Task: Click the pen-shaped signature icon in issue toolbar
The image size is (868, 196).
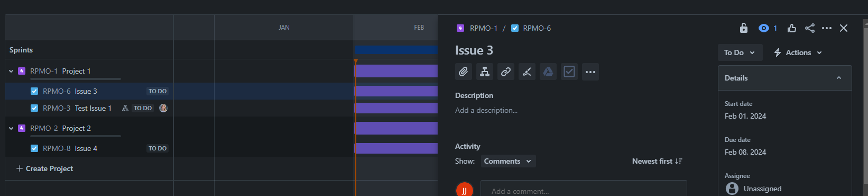Action: coord(527,72)
